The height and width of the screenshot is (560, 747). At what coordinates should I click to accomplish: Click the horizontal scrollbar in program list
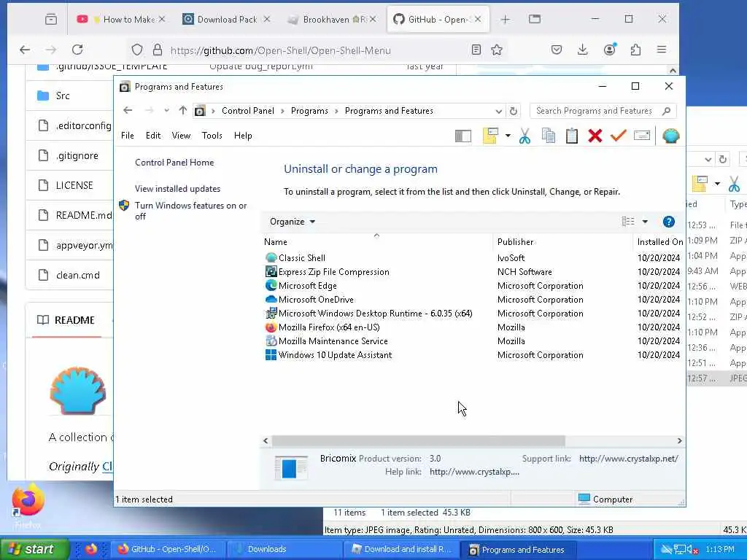pos(418,441)
